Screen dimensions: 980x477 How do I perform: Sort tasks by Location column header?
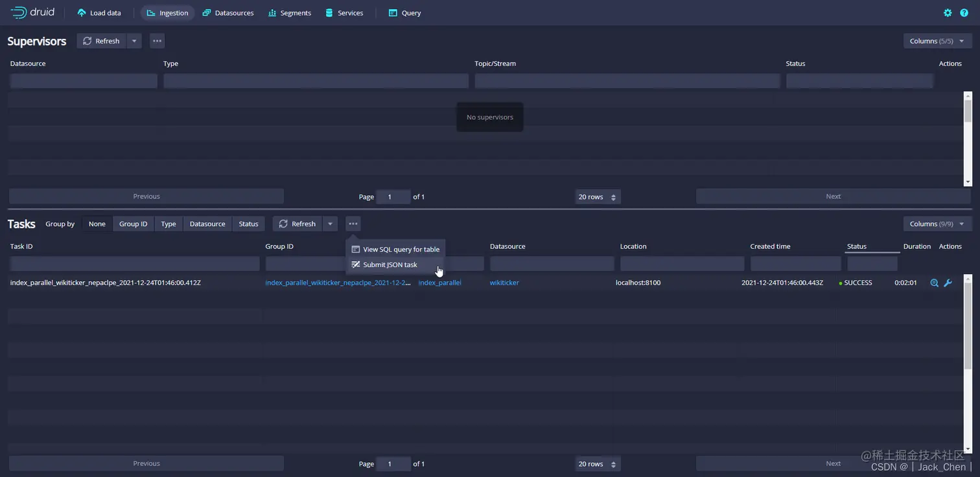coord(633,246)
